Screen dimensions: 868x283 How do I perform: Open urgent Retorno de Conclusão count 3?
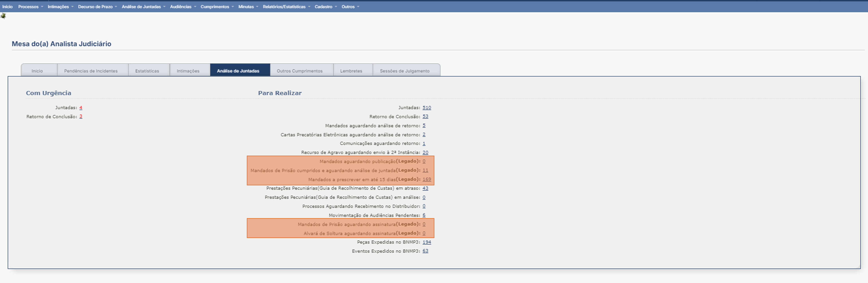point(81,116)
